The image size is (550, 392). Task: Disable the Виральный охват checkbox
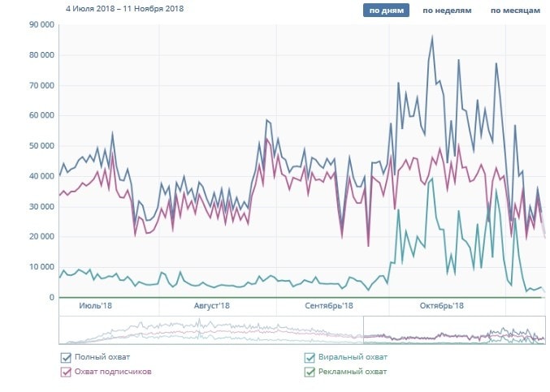coord(309,357)
